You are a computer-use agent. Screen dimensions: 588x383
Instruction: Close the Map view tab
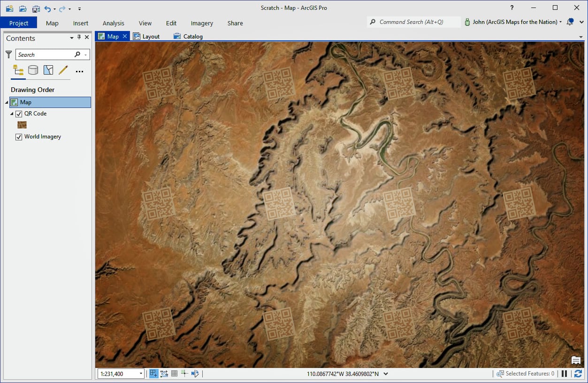click(125, 36)
